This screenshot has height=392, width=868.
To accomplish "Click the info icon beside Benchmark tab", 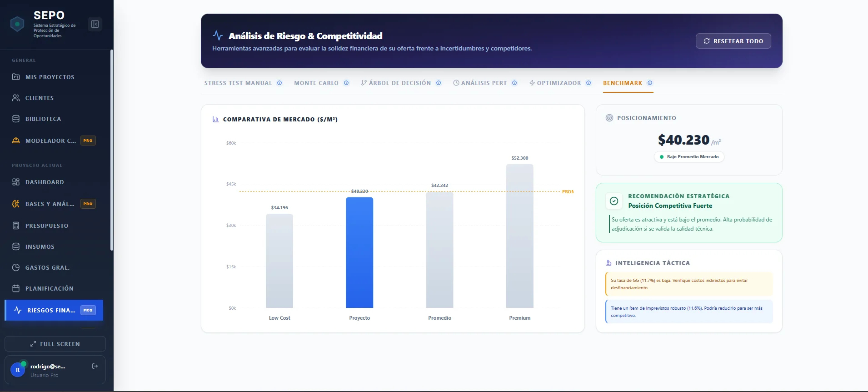I will click(x=650, y=83).
